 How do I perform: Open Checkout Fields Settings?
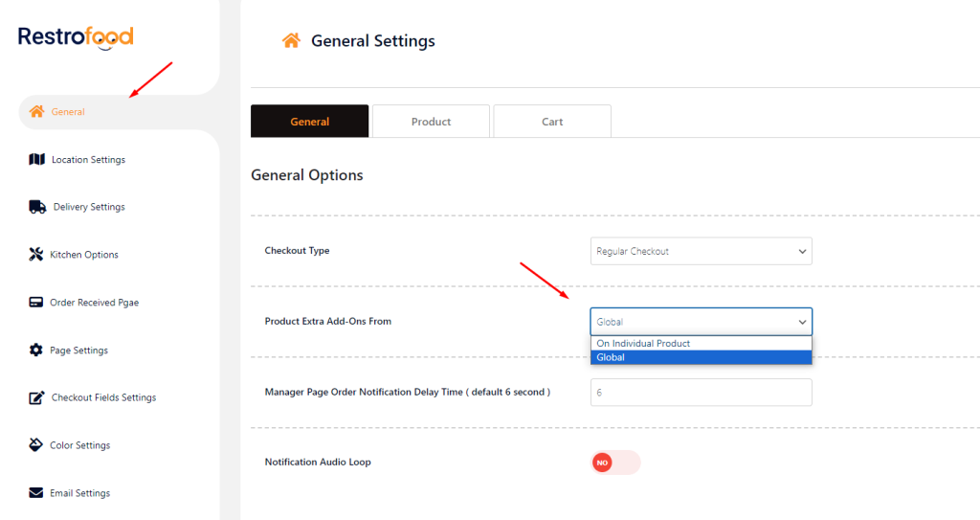103,397
